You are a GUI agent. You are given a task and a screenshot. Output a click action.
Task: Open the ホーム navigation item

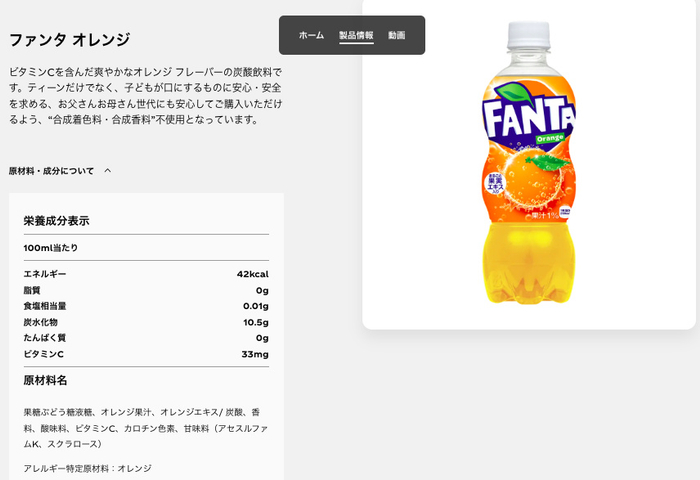(x=311, y=35)
